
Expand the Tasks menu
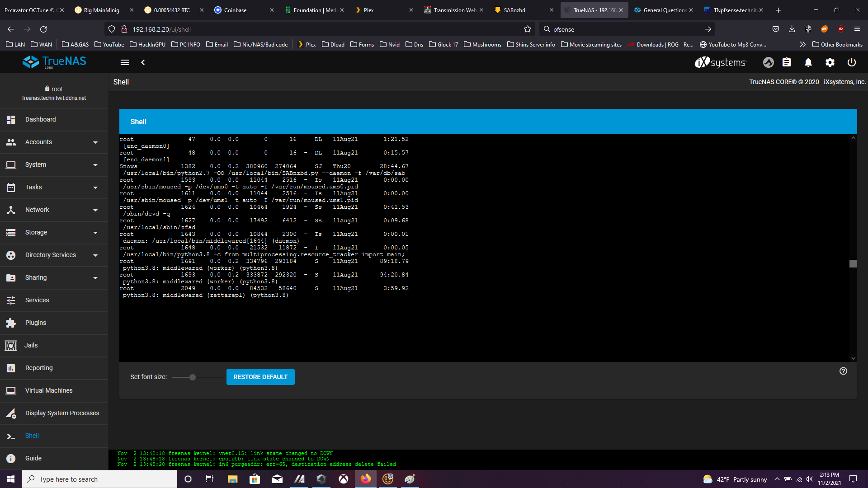(x=54, y=187)
